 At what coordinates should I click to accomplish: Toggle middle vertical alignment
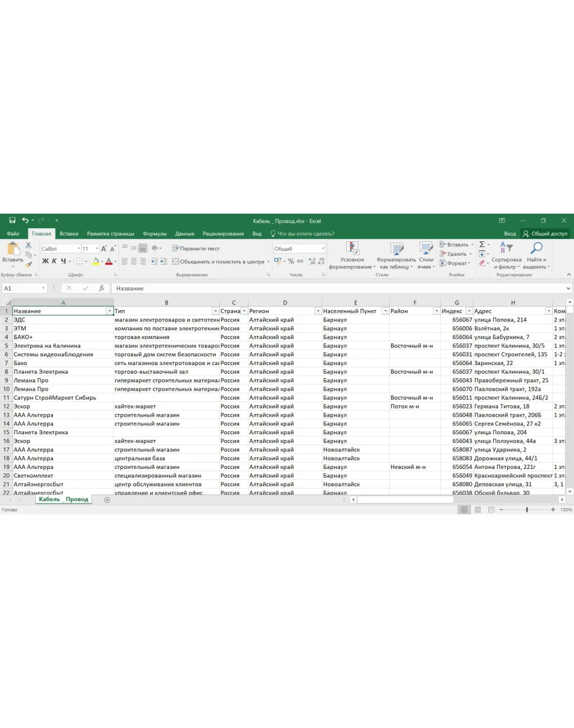[133, 248]
